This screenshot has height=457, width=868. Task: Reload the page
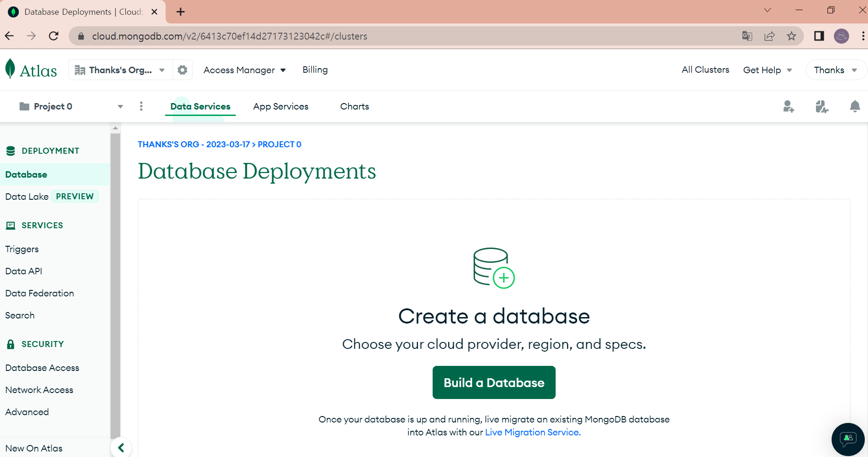pos(53,36)
